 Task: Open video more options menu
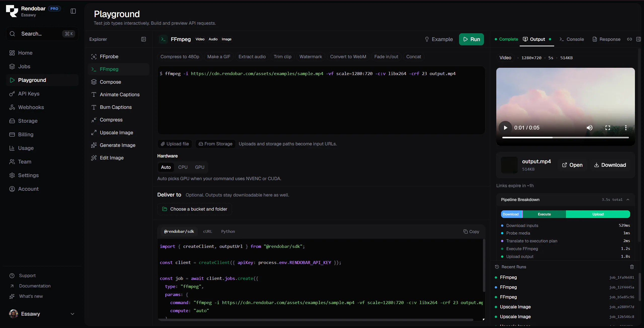click(626, 128)
